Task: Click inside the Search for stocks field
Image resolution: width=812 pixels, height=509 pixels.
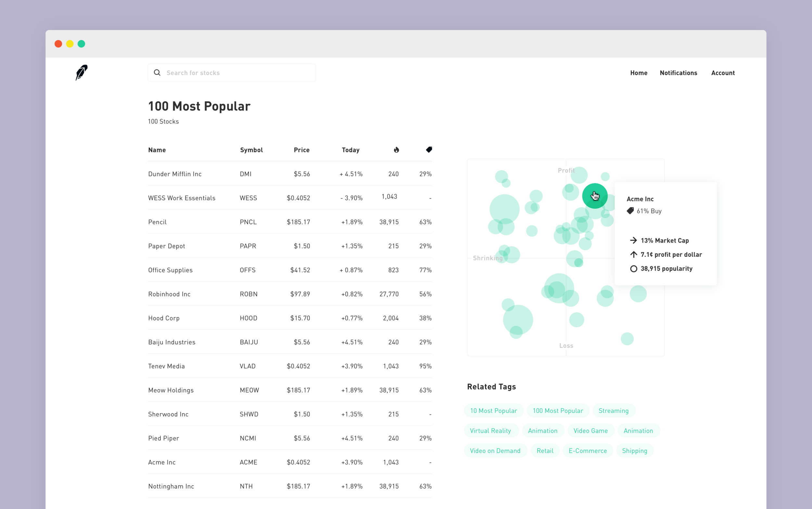Action: 236,73
